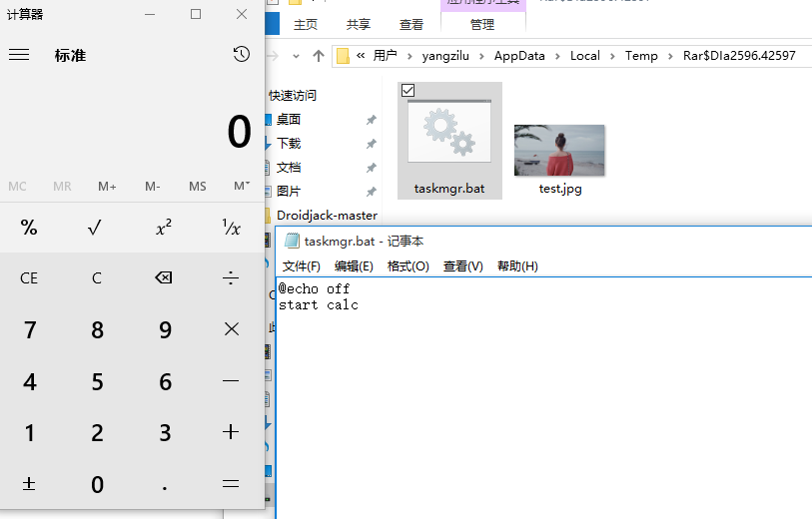Expand the chevron after Temp in breadcrumb

(x=670, y=57)
